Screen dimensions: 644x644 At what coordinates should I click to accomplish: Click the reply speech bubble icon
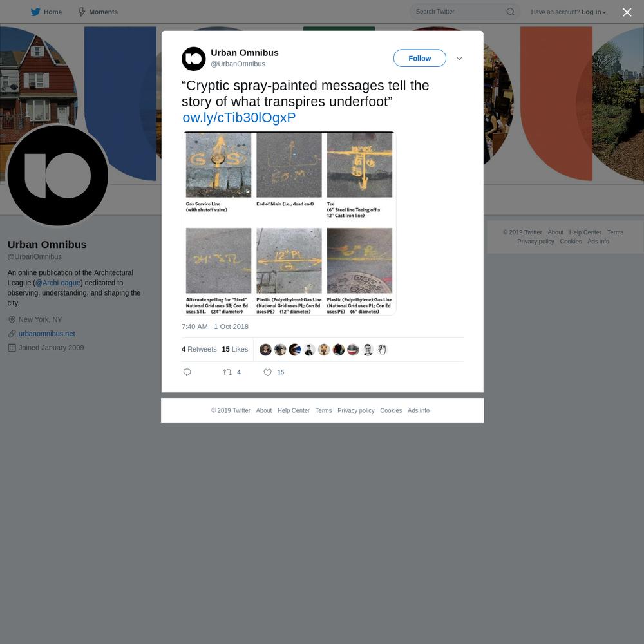[x=187, y=372]
